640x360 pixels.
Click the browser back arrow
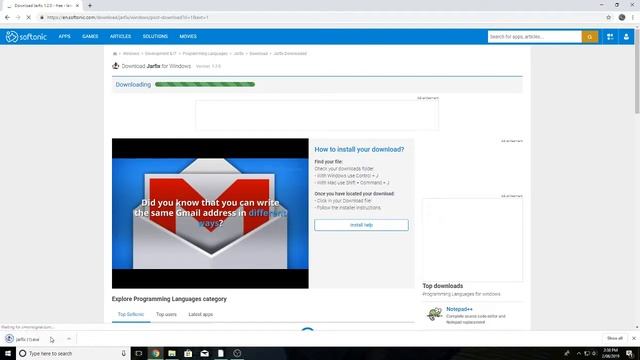coord(7,18)
